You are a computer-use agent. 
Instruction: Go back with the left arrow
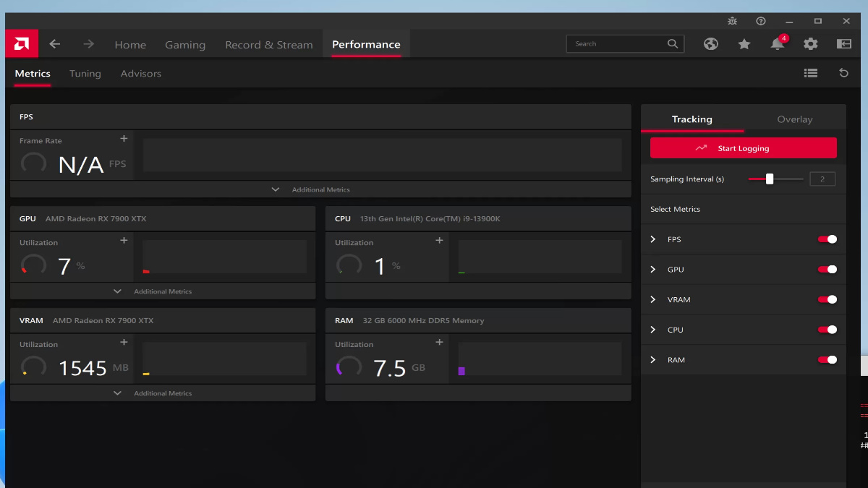[x=55, y=44]
